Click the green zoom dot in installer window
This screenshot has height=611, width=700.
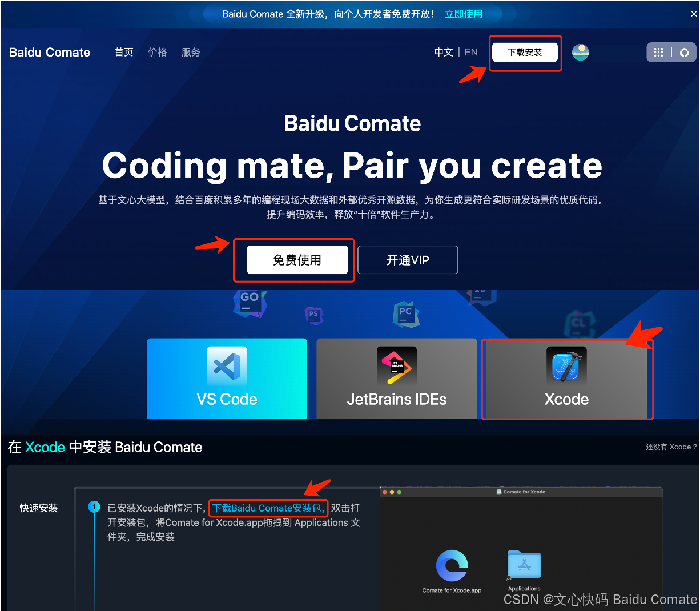point(399,492)
